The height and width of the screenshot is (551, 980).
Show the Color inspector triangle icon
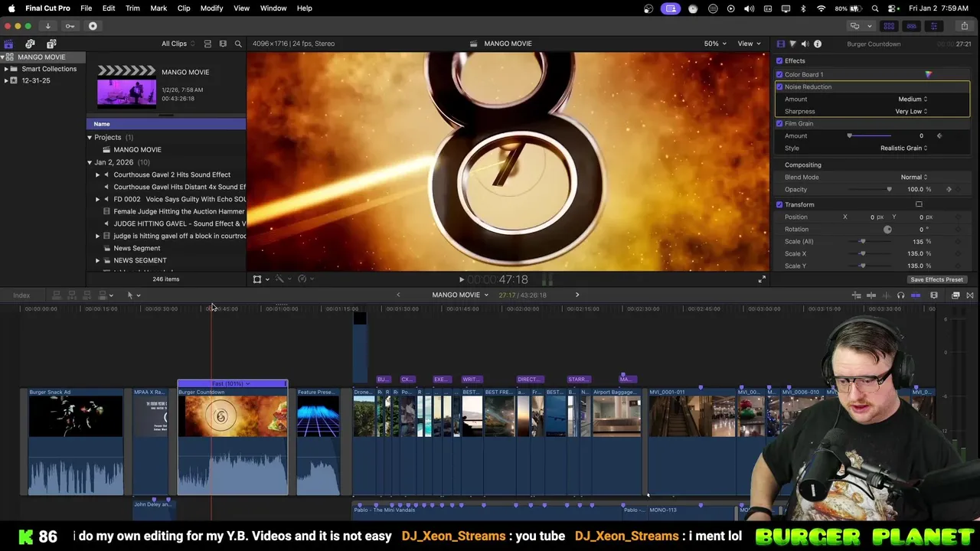pos(792,44)
